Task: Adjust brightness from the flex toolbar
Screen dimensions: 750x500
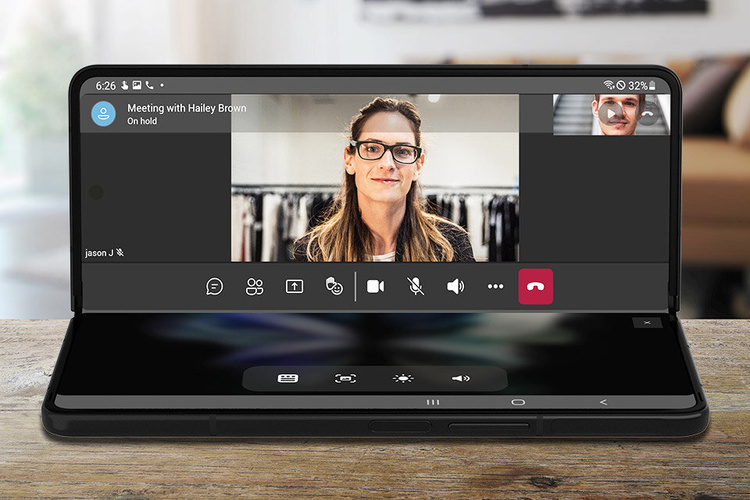Action: click(x=403, y=379)
